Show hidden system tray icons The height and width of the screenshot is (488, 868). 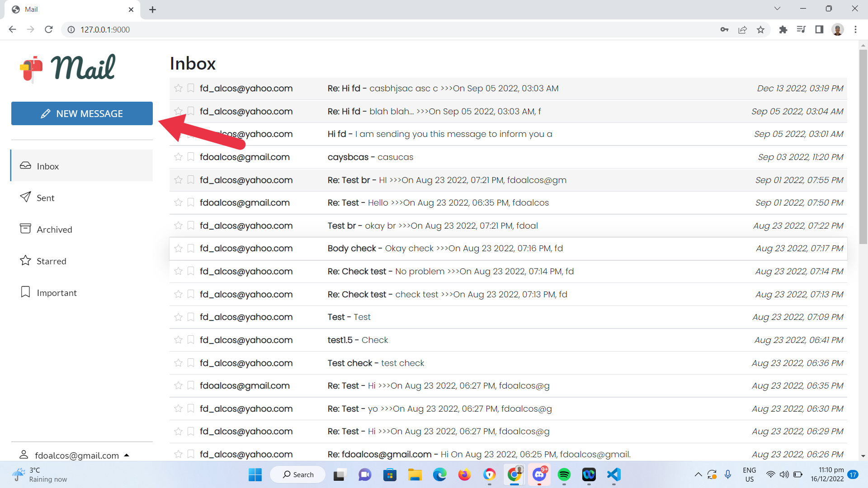click(x=698, y=474)
